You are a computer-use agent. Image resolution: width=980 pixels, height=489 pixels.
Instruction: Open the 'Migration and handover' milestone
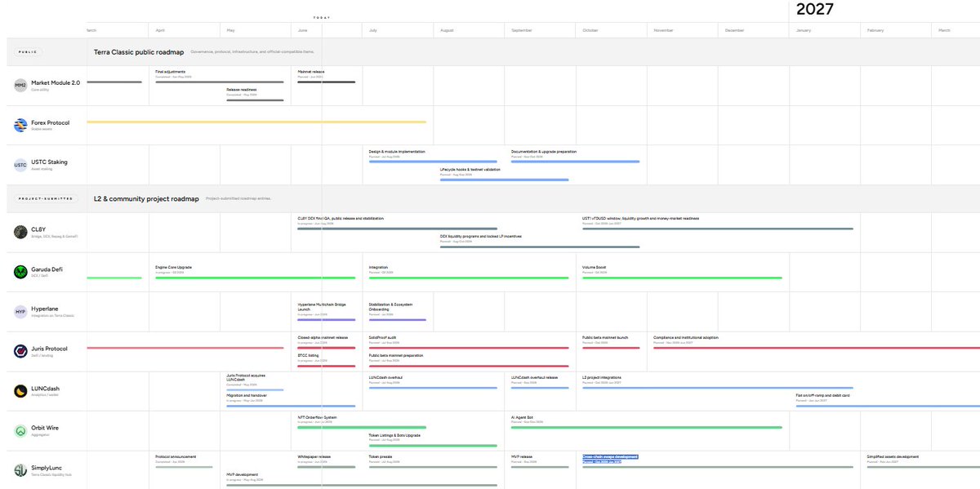(246, 395)
